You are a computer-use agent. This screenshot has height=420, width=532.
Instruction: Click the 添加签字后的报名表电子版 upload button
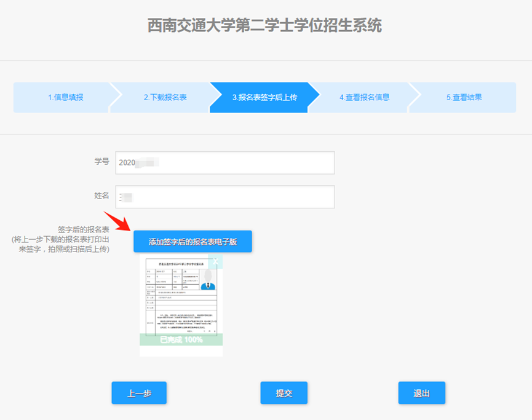(193, 242)
